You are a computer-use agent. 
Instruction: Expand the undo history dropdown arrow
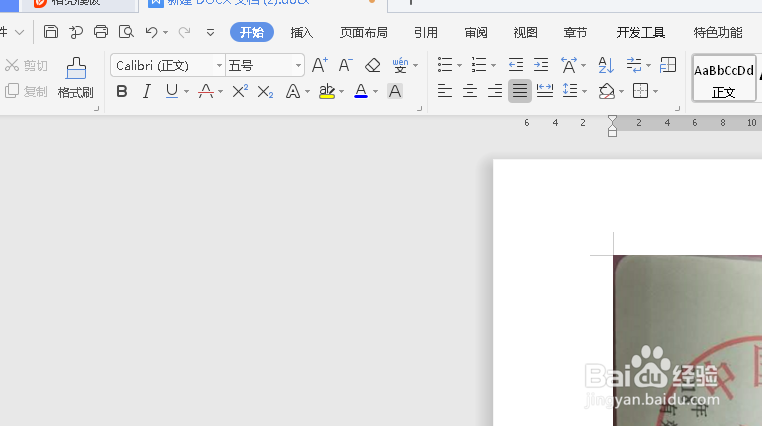coord(165,33)
